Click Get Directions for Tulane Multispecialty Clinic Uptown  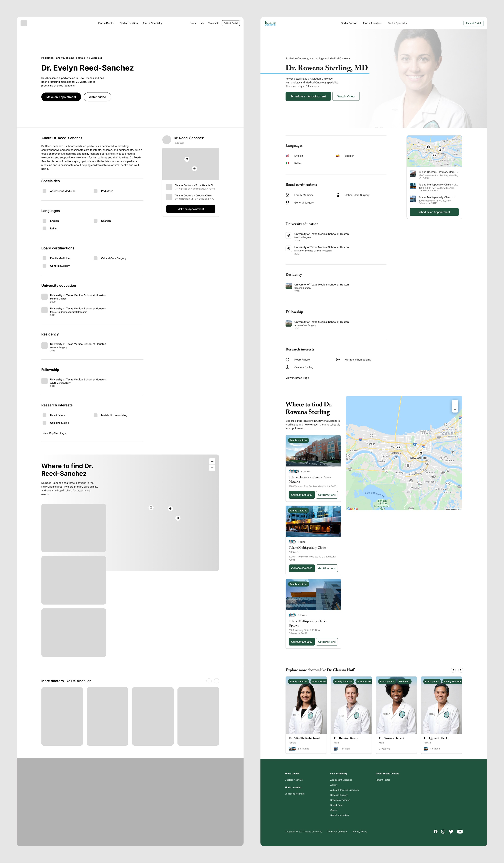click(327, 642)
